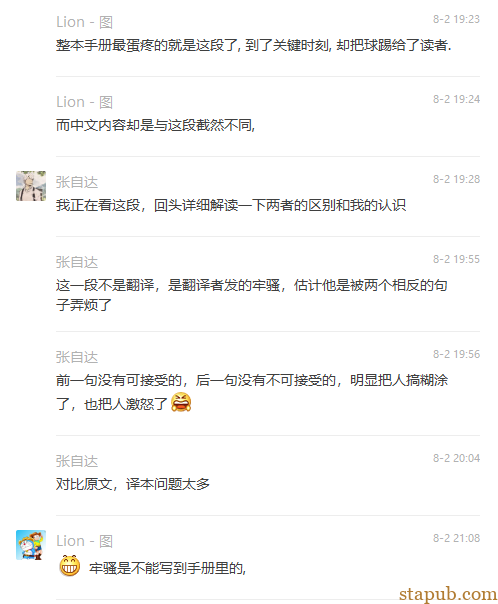The width and height of the screenshot is (498, 604).
Task: Click the comment text 而中文内容却是与这段截然不同
Action: tap(156, 125)
